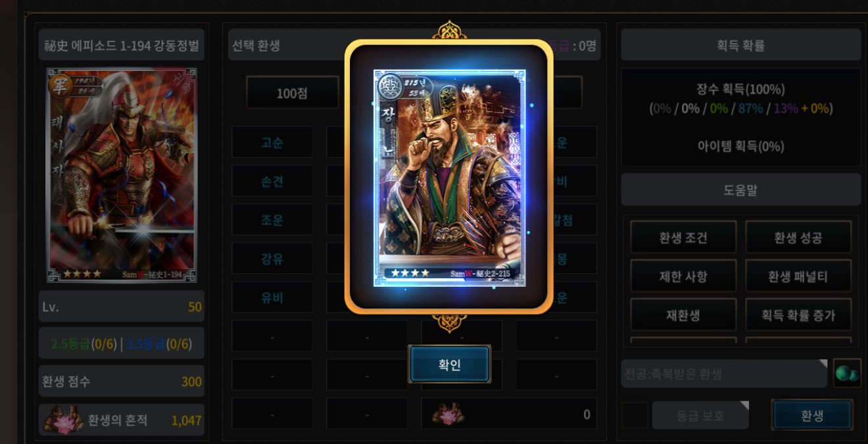Click the 확인 confirm button
Screen dimensions: 868x444
pyautogui.click(x=450, y=364)
